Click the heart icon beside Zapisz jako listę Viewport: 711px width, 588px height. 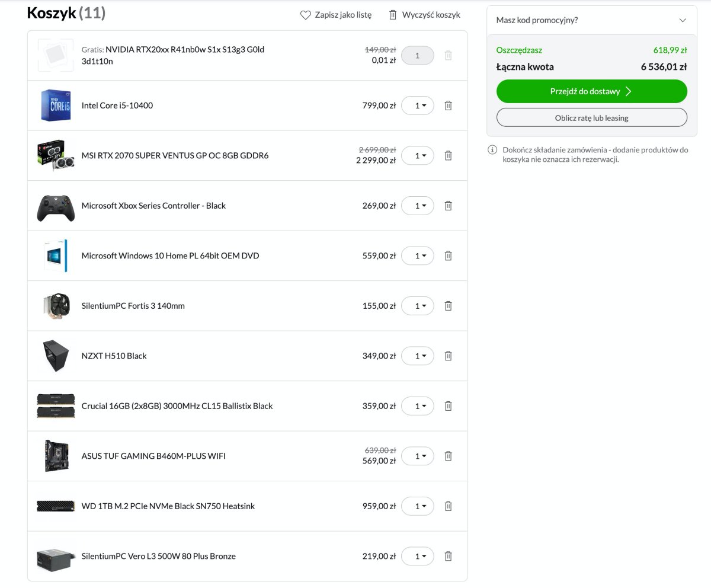coord(306,15)
